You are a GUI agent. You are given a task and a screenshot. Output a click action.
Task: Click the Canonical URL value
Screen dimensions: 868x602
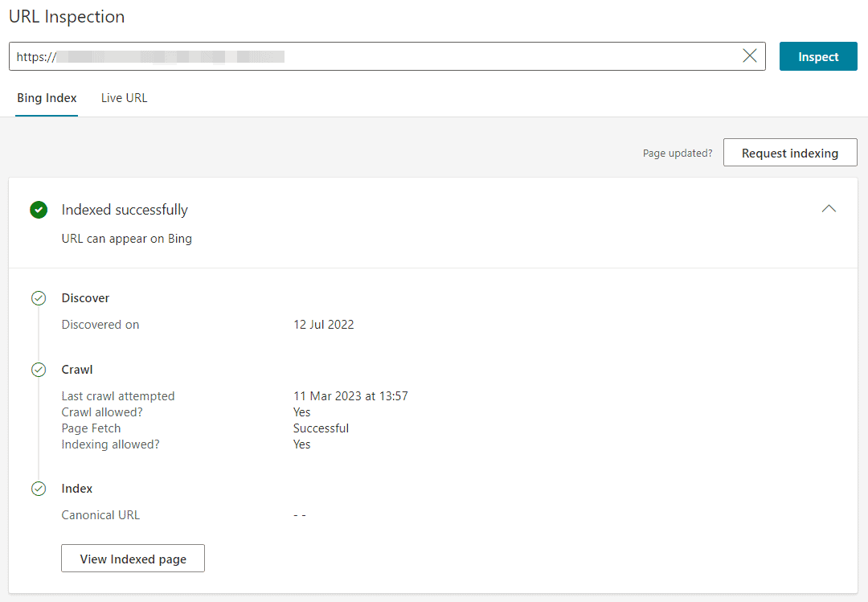[300, 514]
